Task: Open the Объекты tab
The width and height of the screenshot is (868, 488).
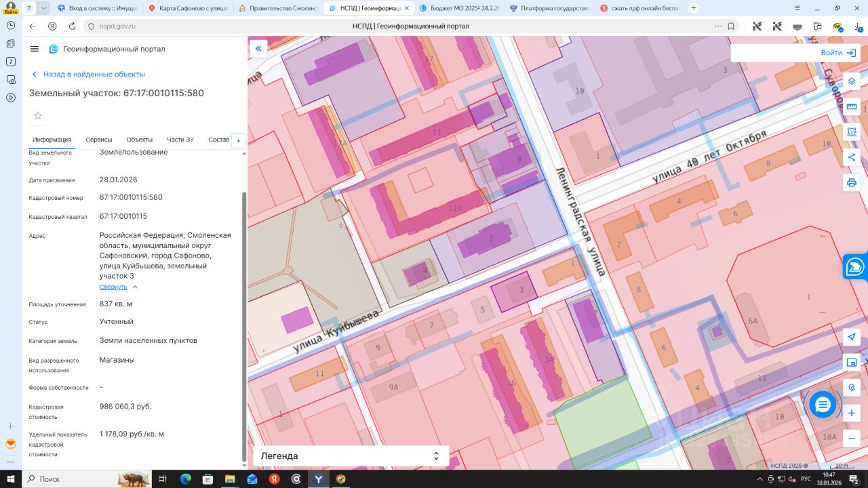Action: coord(139,140)
